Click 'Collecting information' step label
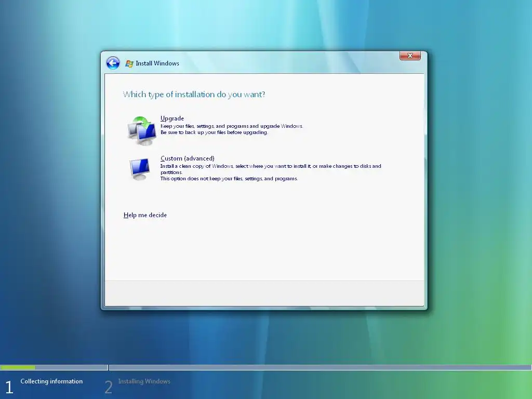The height and width of the screenshot is (399, 532). pyautogui.click(x=51, y=381)
